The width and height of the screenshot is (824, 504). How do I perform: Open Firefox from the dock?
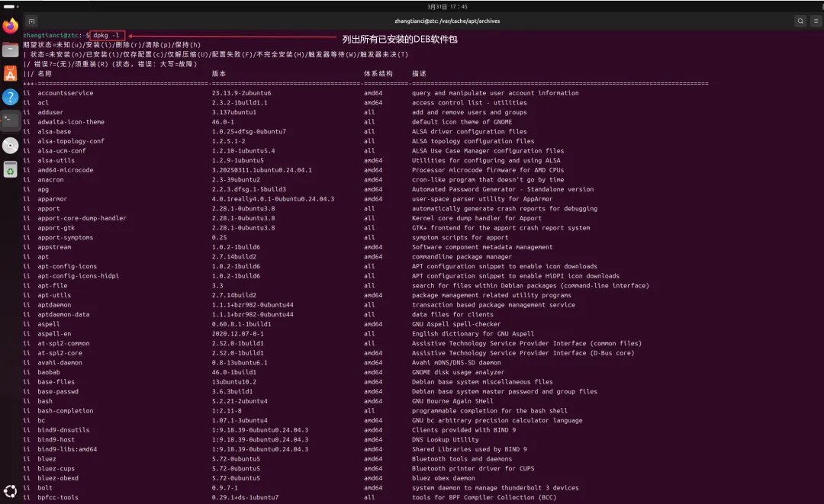pos(11,26)
